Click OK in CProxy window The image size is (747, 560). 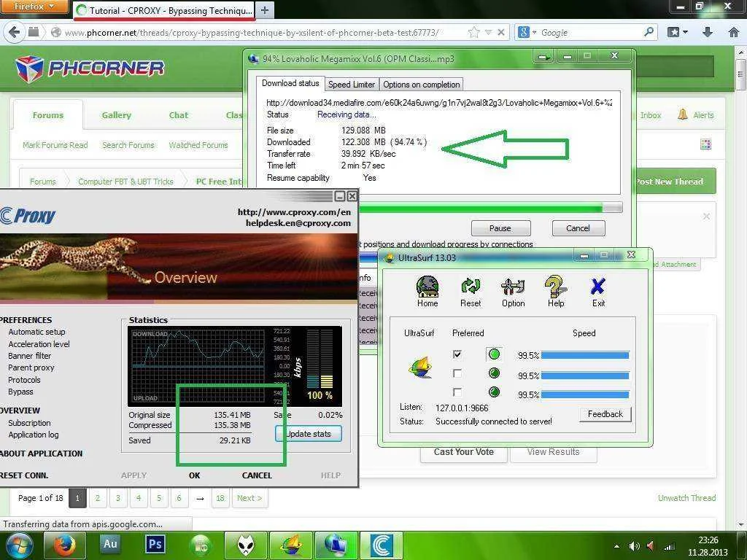click(x=194, y=475)
